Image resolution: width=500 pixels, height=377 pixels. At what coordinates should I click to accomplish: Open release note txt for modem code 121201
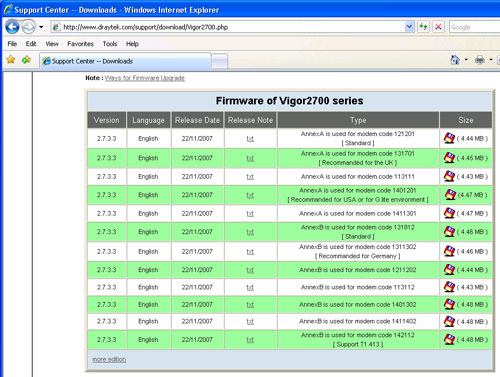(250, 139)
